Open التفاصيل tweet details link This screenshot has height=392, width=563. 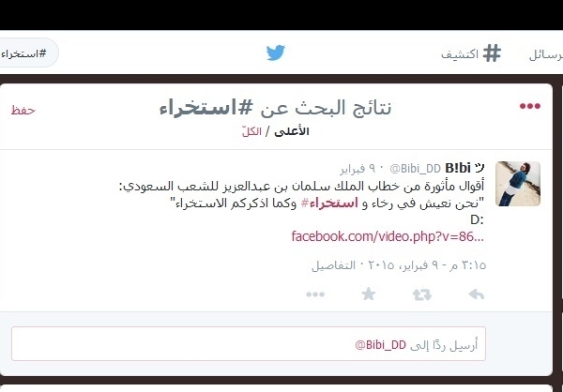tap(333, 265)
